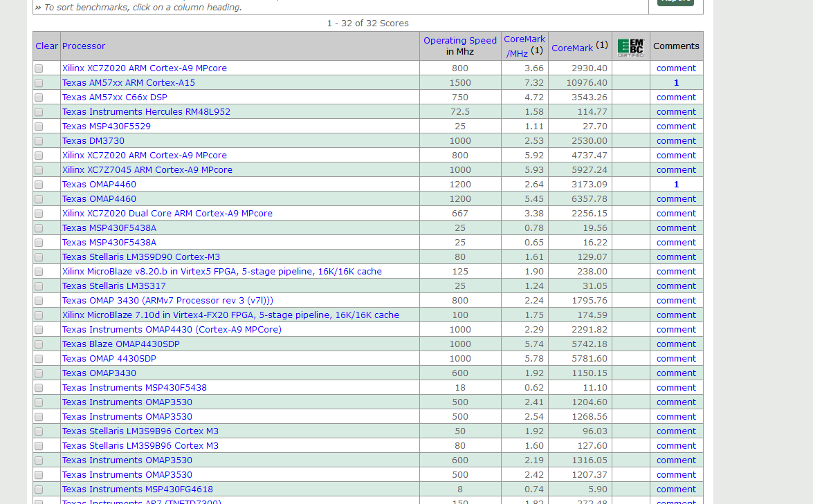View comment for Texas OMAP3430 row
Screen dimensions: 813x504
676,373
